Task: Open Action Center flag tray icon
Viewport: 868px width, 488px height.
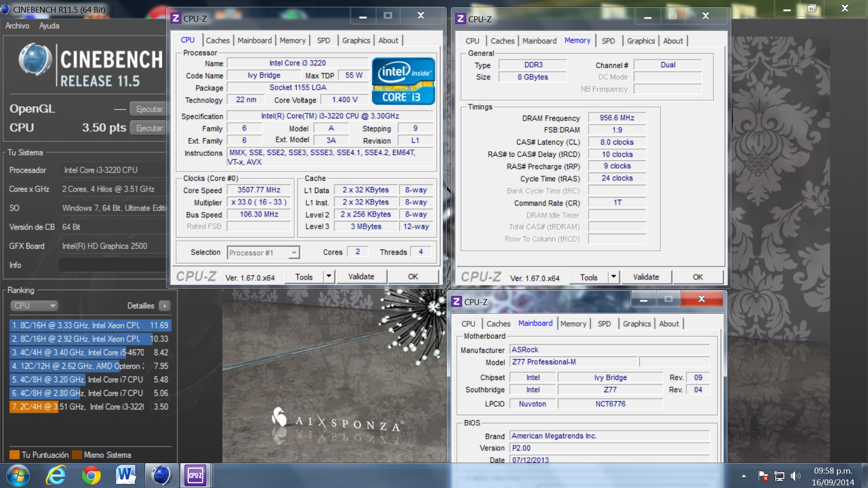Action: [x=763, y=476]
